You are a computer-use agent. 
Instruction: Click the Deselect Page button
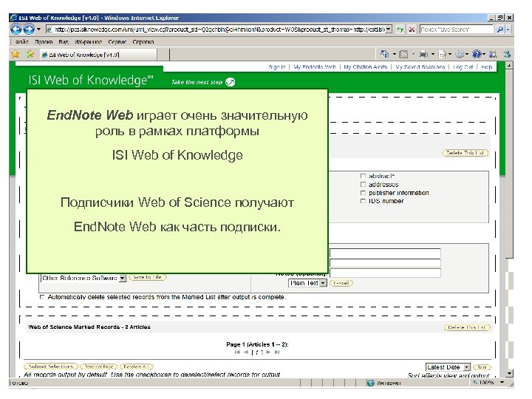[x=99, y=366]
